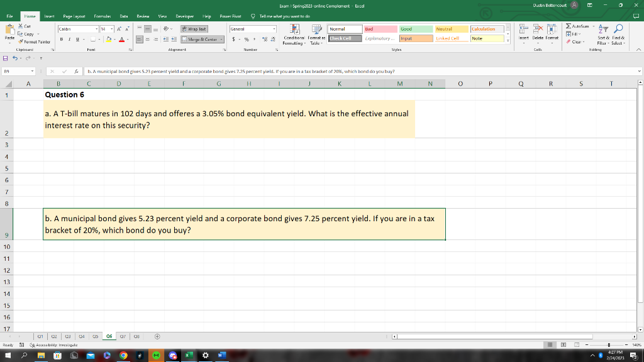Apply the Bad cell style
644x362 pixels.
(380, 29)
